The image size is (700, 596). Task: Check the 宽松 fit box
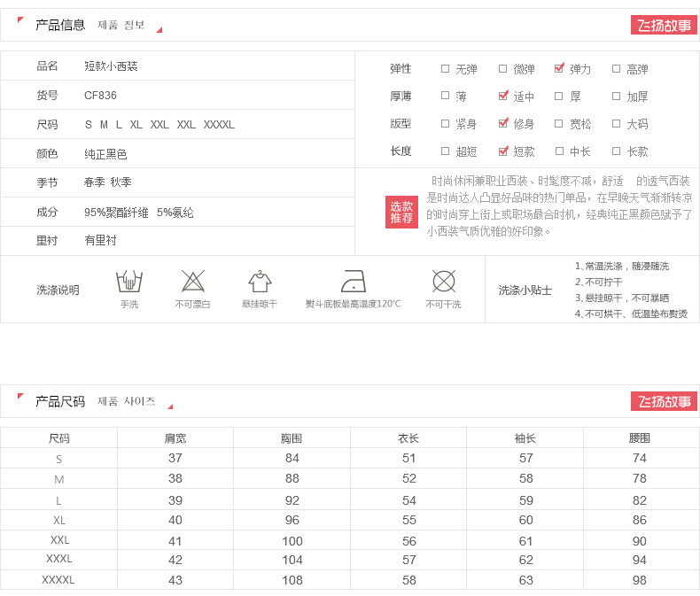(x=558, y=124)
